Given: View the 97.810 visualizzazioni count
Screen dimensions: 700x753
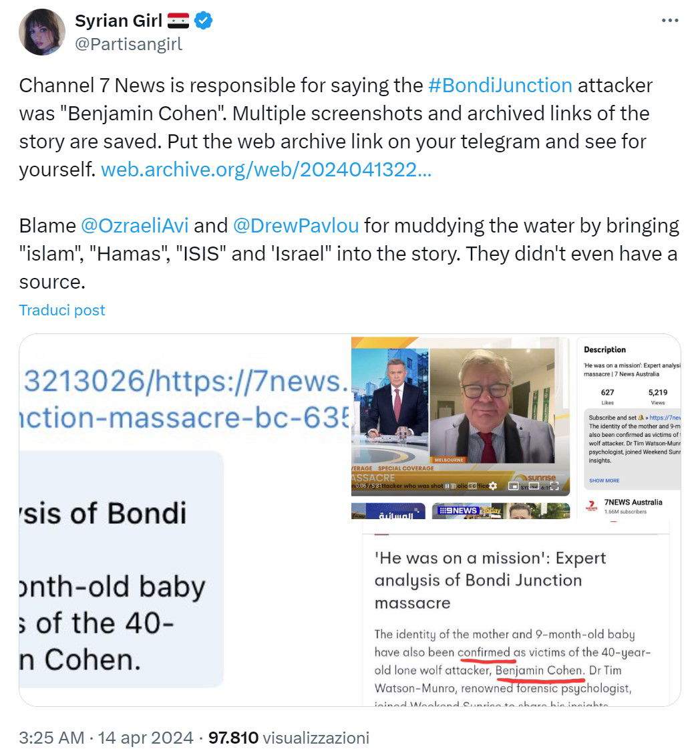Looking at the screenshot, I should pos(289,738).
